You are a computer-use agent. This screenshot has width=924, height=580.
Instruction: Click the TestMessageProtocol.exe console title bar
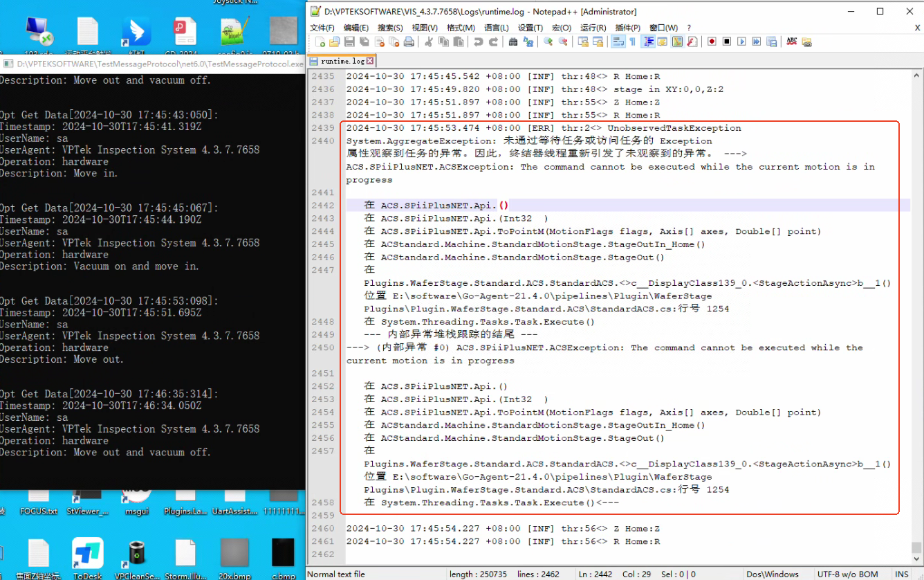tap(152, 64)
